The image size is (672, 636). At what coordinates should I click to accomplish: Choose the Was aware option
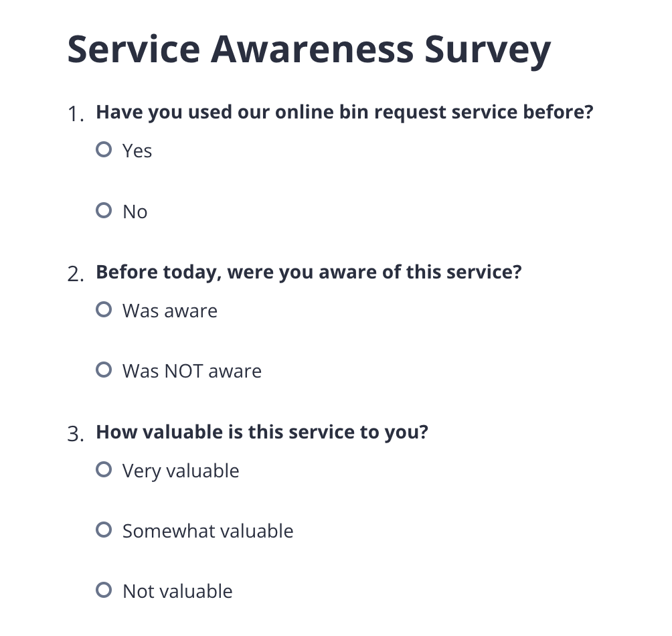[104, 309]
